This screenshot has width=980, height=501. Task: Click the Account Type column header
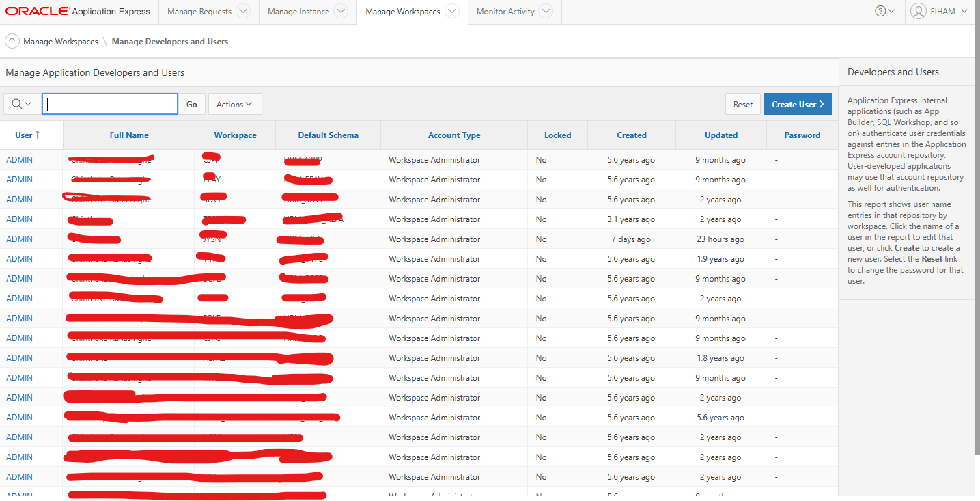(454, 135)
